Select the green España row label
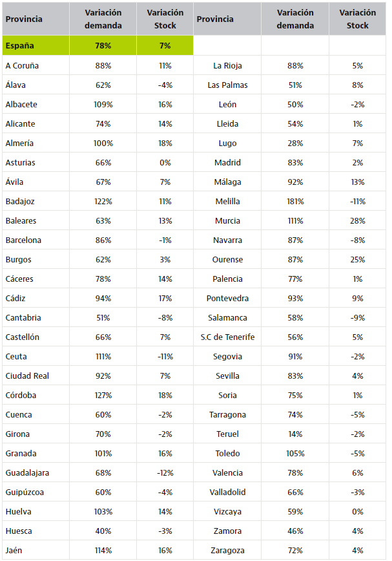Image resolution: width=392 pixels, height=561 pixels. [36, 45]
